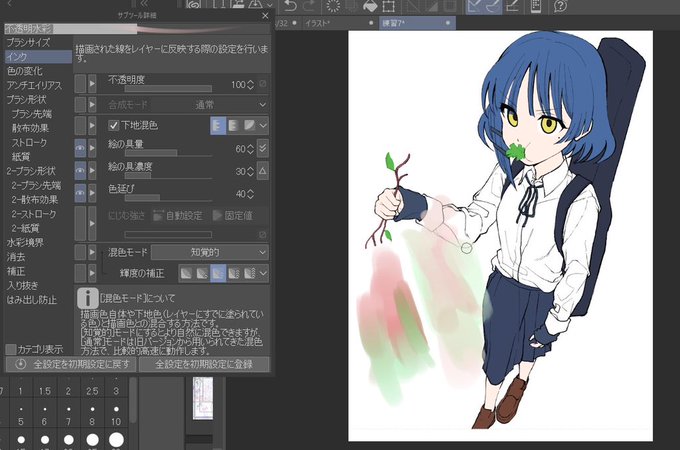
Task: Click the 絵の具濃度 slider bar
Action: pos(168,176)
